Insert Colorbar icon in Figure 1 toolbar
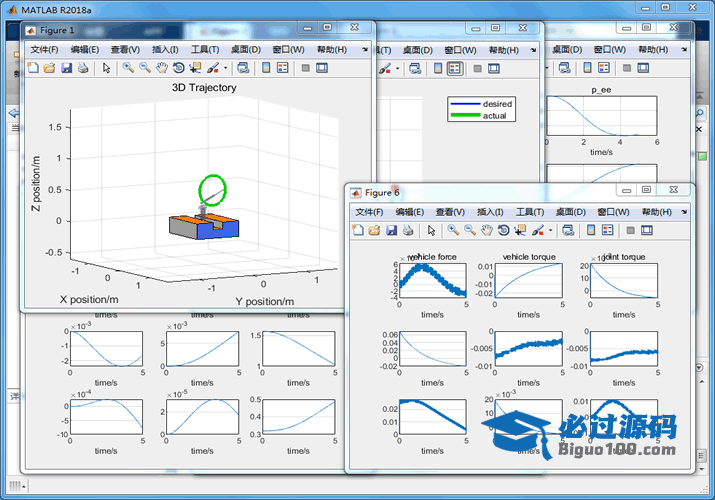 click(x=266, y=68)
